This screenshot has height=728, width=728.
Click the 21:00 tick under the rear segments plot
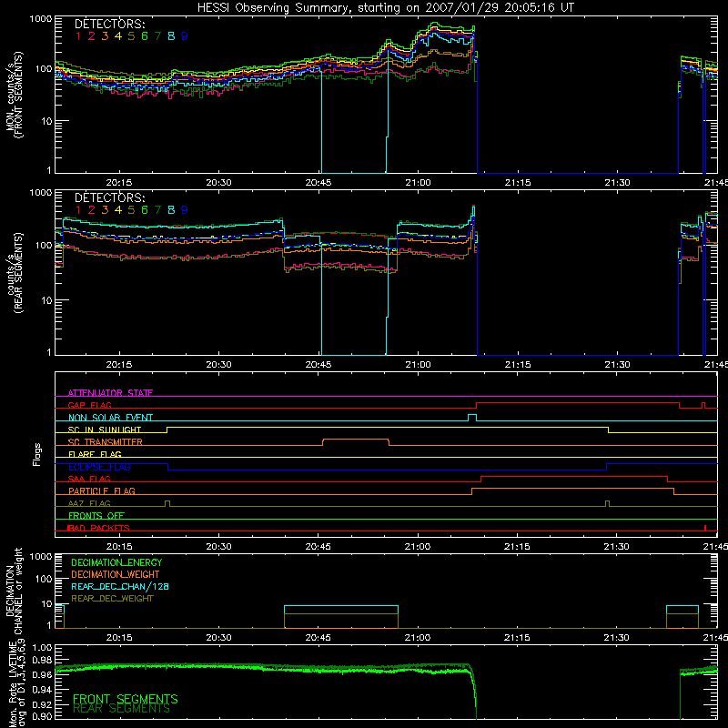point(418,365)
